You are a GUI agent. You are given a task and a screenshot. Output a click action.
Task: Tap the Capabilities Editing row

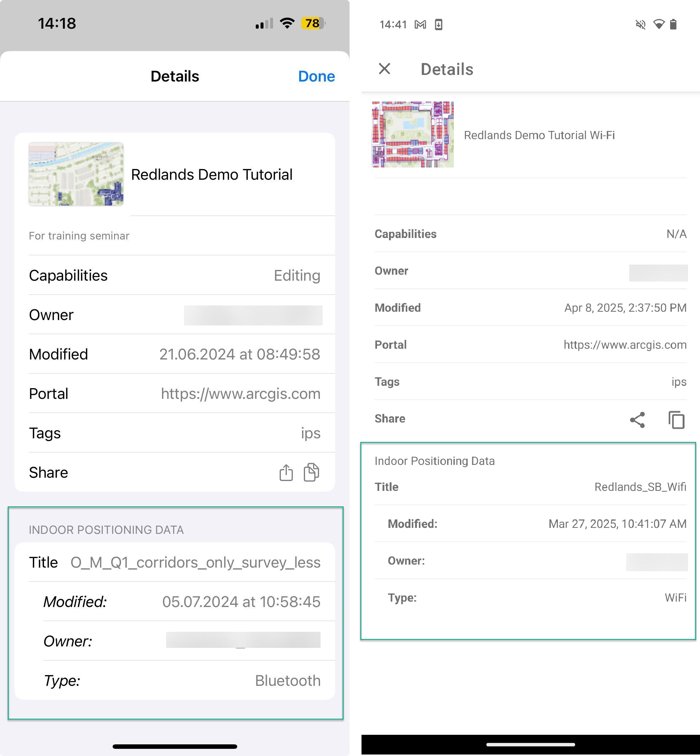[x=174, y=275]
